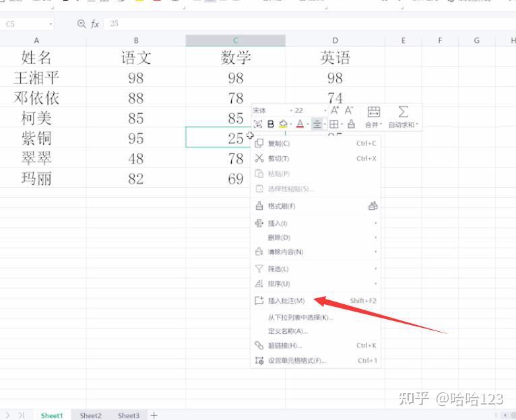The height and width of the screenshot is (420, 516).
Task: Select the cell containing 玛丽
Action: click(x=43, y=178)
